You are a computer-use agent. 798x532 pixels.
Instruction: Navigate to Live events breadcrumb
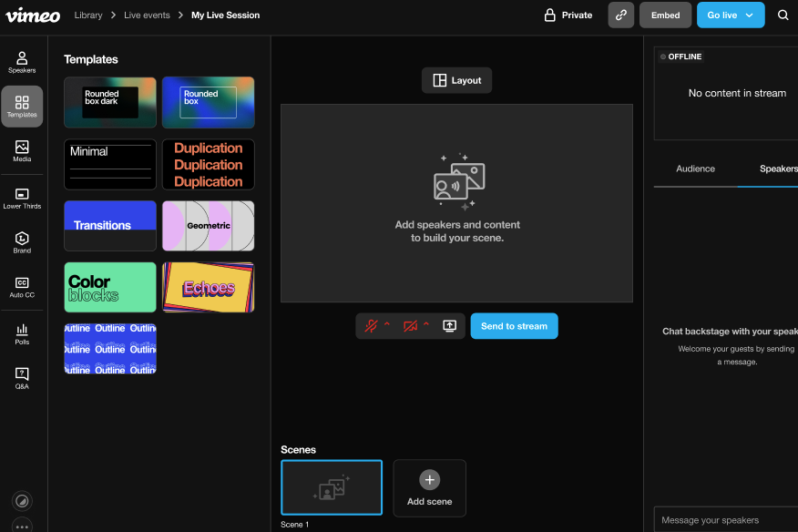148,15
